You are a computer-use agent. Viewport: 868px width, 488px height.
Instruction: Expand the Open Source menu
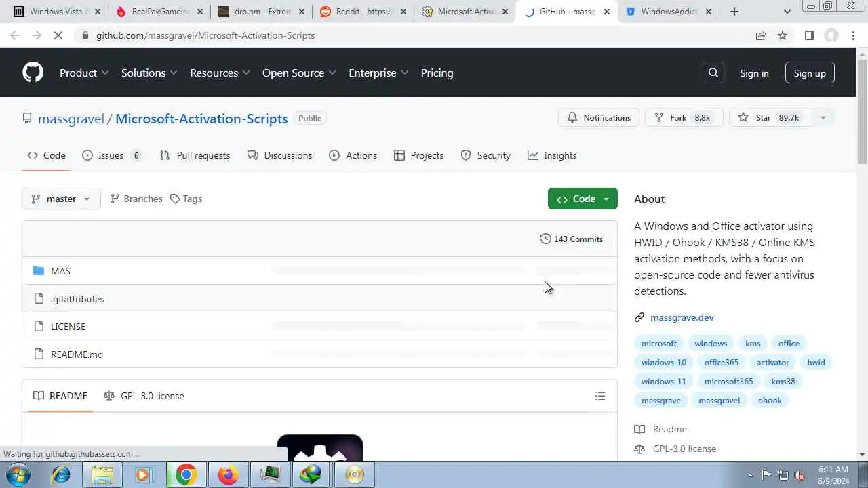299,73
